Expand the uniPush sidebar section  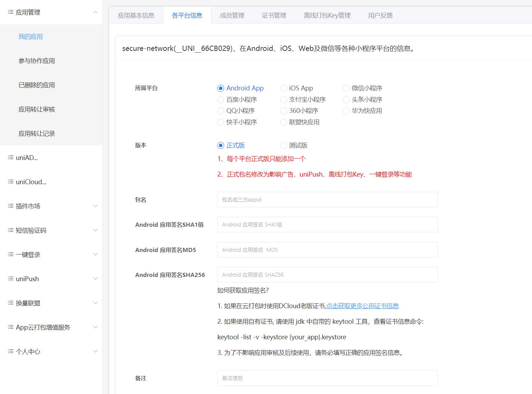pos(95,278)
